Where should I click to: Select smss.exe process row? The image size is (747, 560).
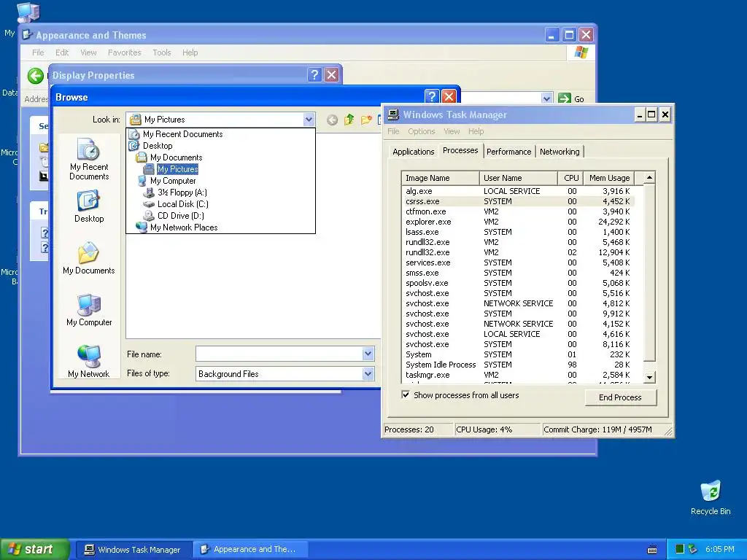(x=518, y=273)
